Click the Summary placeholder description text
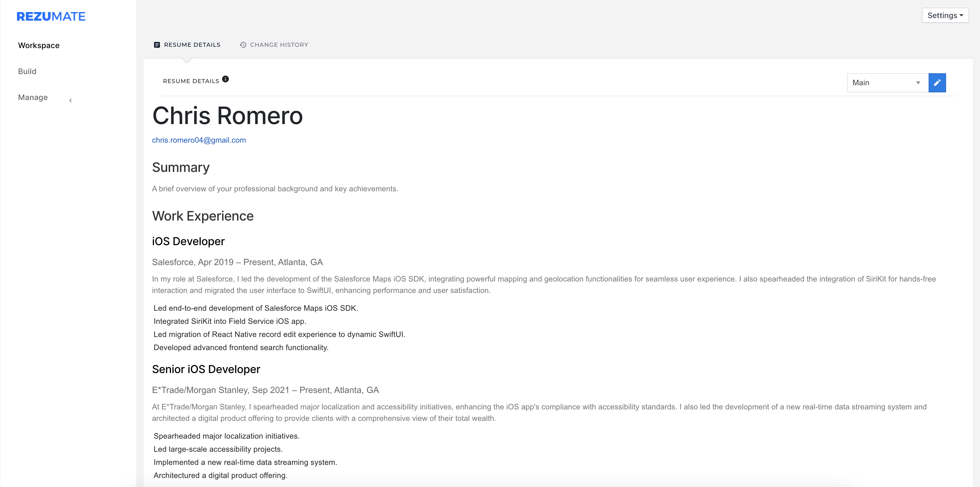The height and width of the screenshot is (487, 980). tap(275, 189)
